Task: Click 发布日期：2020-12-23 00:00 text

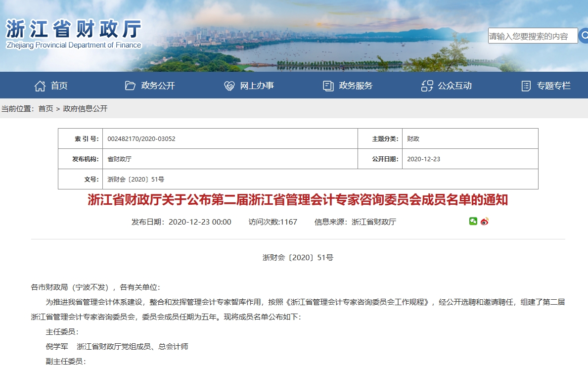Action: (x=181, y=222)
